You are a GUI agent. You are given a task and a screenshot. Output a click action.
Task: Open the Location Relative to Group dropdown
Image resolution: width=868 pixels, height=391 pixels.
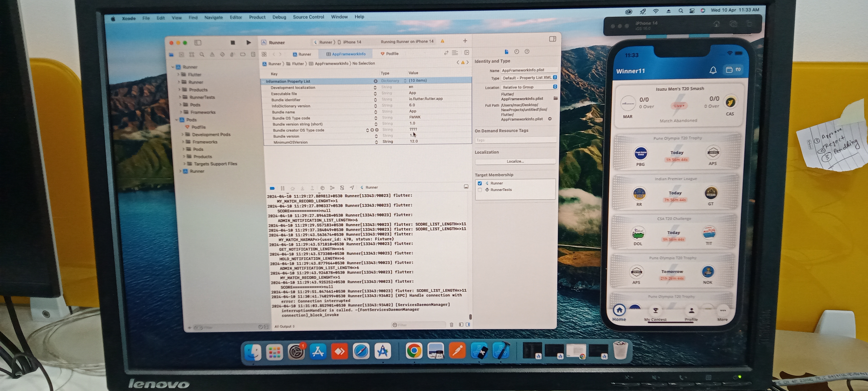click(529, 87)
